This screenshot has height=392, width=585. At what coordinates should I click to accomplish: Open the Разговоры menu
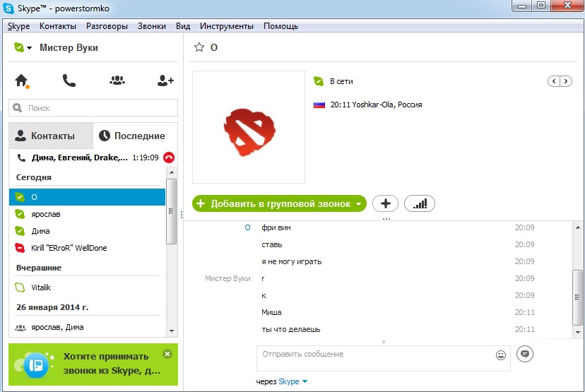coord(107,26)
